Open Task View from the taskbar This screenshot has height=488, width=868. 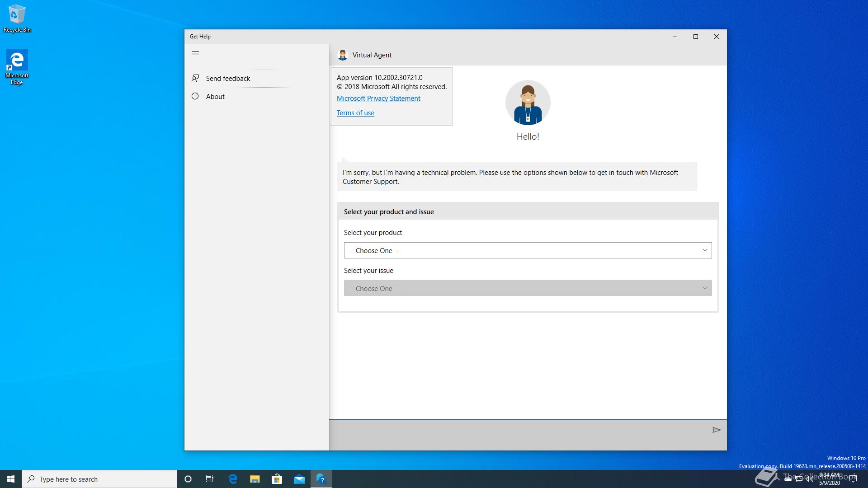tap(210, 479)
